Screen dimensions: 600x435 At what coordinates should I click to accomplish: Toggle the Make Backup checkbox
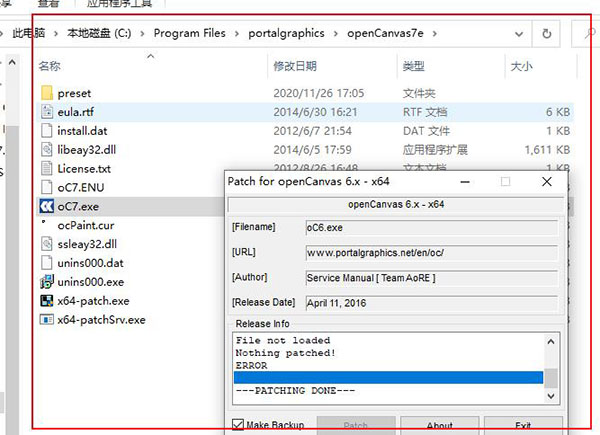point(239,425)
